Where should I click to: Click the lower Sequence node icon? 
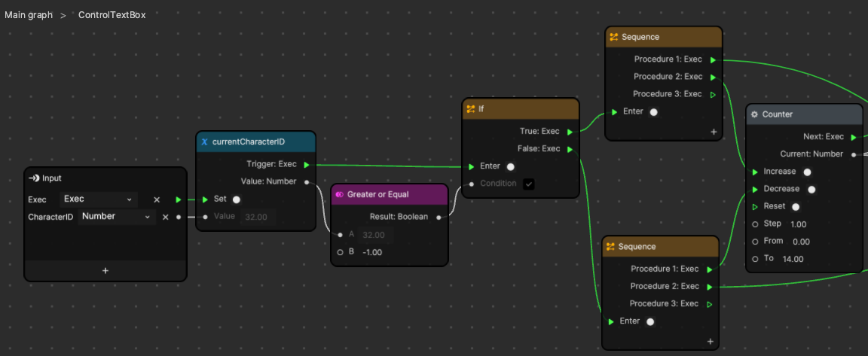point(611,247)
